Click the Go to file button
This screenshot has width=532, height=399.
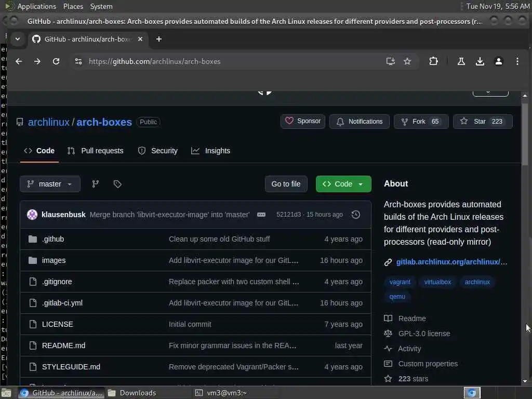(x=286, y=184)
